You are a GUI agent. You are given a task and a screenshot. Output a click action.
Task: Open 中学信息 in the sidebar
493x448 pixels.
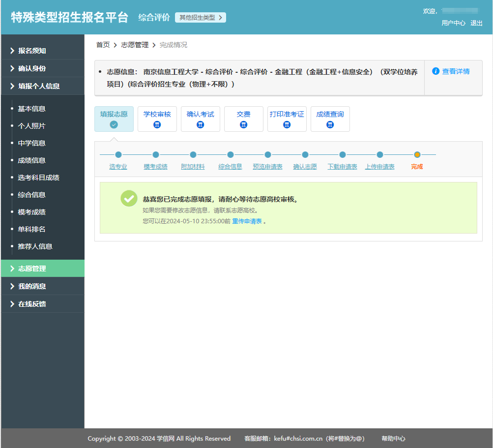pos(32,143)
